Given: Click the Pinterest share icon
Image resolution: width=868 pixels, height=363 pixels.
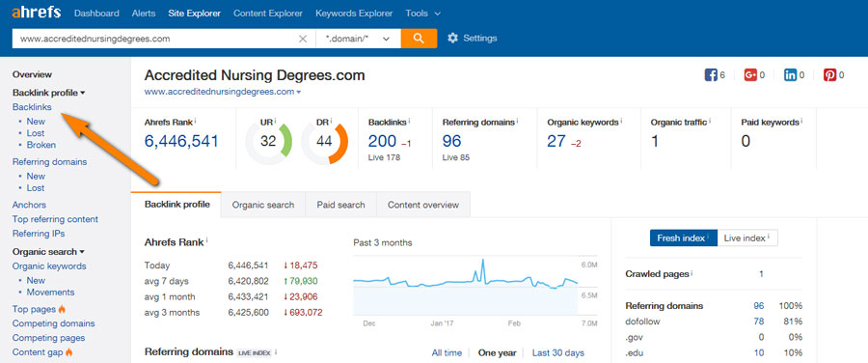Looking at the screenshot, I should (829, 74).
